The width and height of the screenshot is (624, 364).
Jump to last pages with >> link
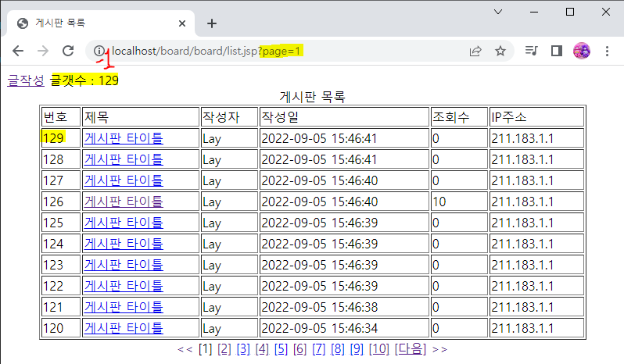point(439,349)
